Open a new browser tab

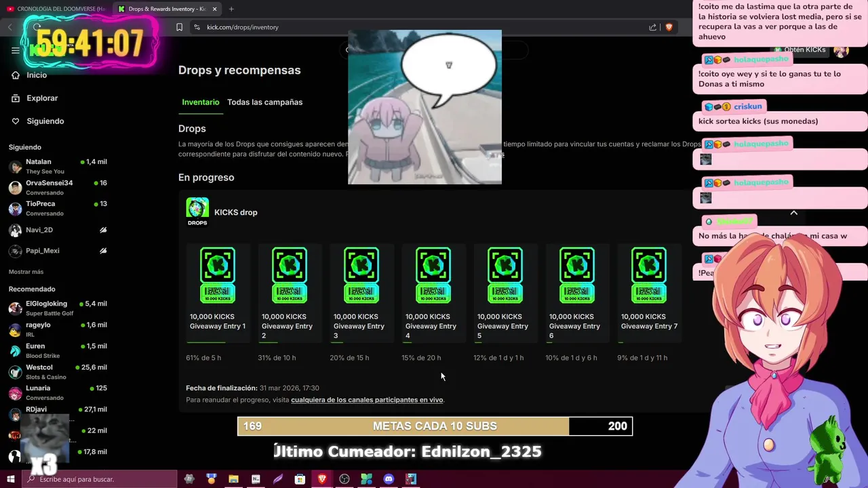[x=231, y=9]
